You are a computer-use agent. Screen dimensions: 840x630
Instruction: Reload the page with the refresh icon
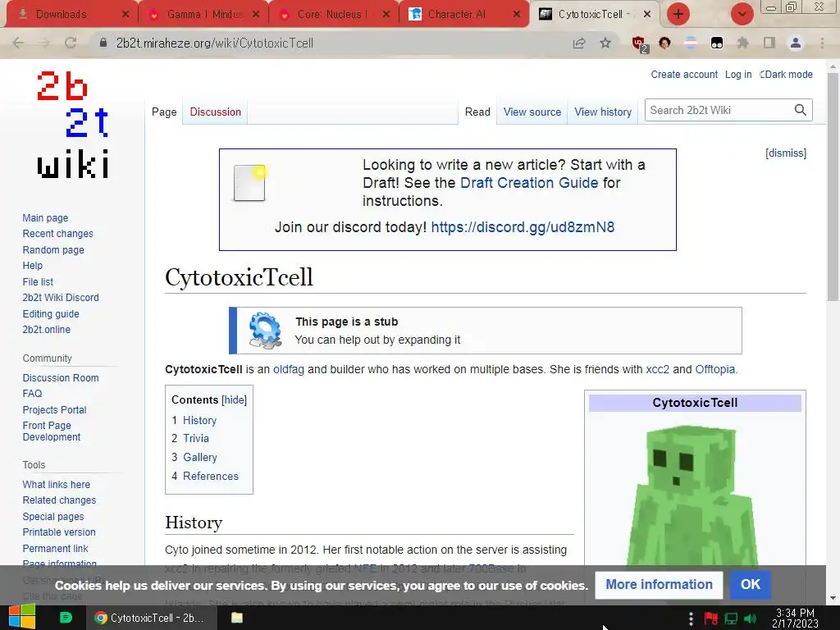(x=71, y=43)
